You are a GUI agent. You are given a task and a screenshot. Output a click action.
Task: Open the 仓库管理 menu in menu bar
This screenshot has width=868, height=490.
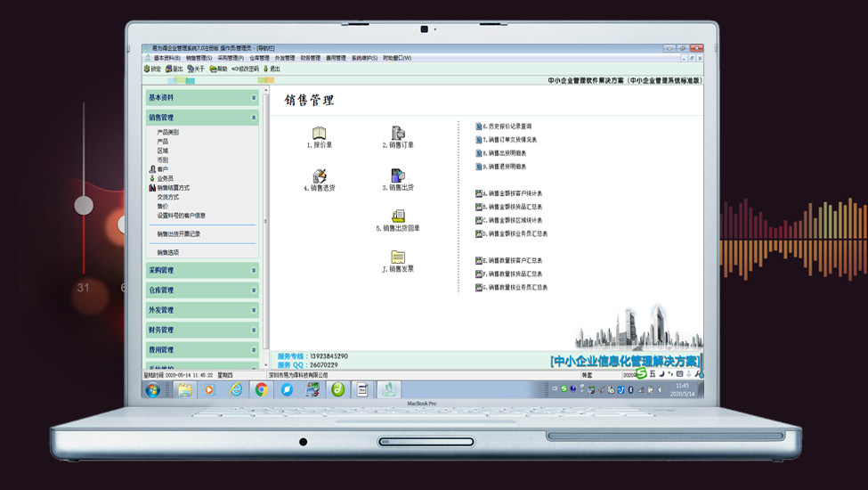tap(259, 58)
